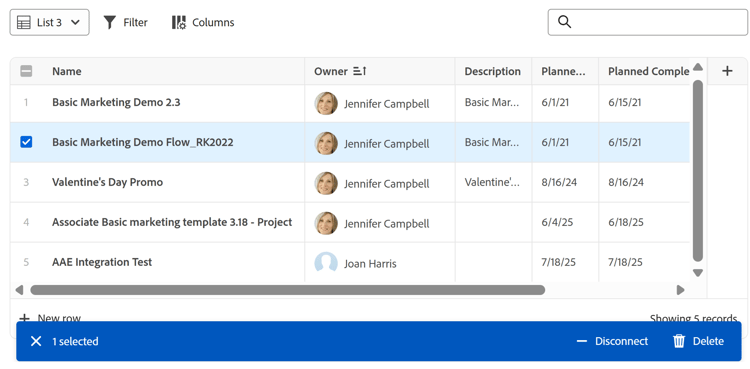Open Valentine's Day Promo record
This screenshot has width=750, height=369.
108,182
